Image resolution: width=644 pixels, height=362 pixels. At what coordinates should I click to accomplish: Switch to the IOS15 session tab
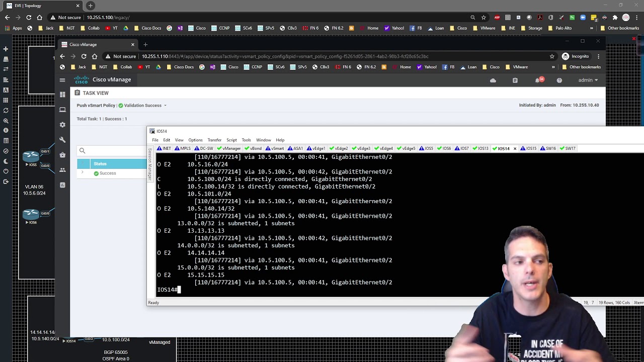pyautogui.click(x=528, y=148)
